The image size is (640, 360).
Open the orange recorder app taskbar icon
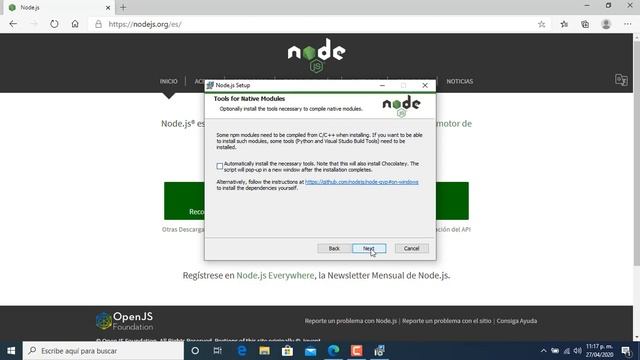[x=356, y=351]
